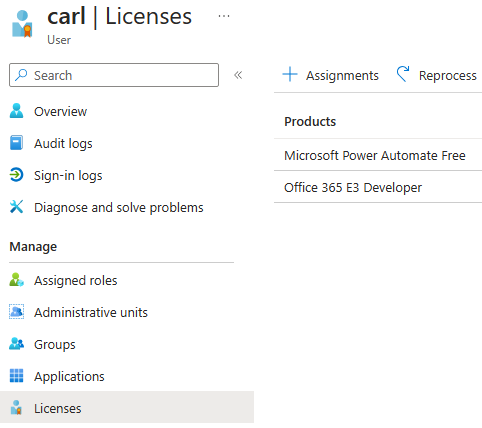Image resolution: width=482 pixels, height=428 pixels.
Task: Select Office 365 E3 Developer row
Action: pos(378,187)
